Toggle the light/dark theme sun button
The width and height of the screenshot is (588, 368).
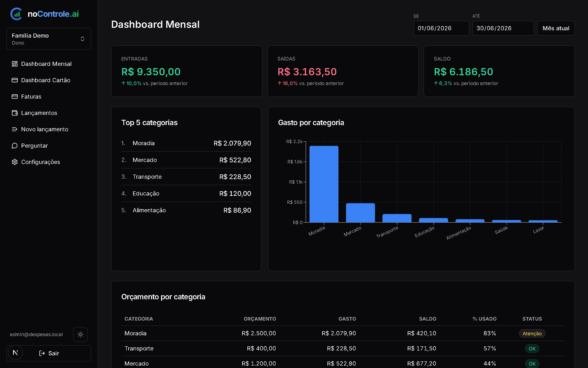pos(80,334)
